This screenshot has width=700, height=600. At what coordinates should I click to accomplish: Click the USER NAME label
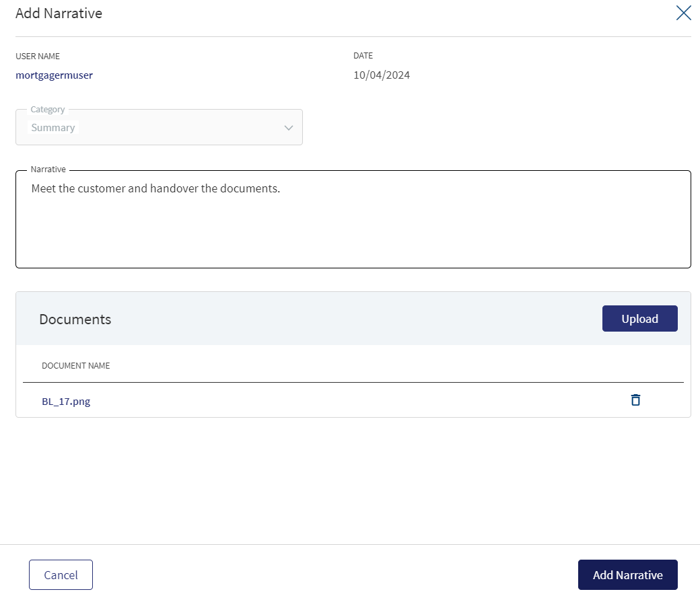pyautogui.click(x=38, y=57)
